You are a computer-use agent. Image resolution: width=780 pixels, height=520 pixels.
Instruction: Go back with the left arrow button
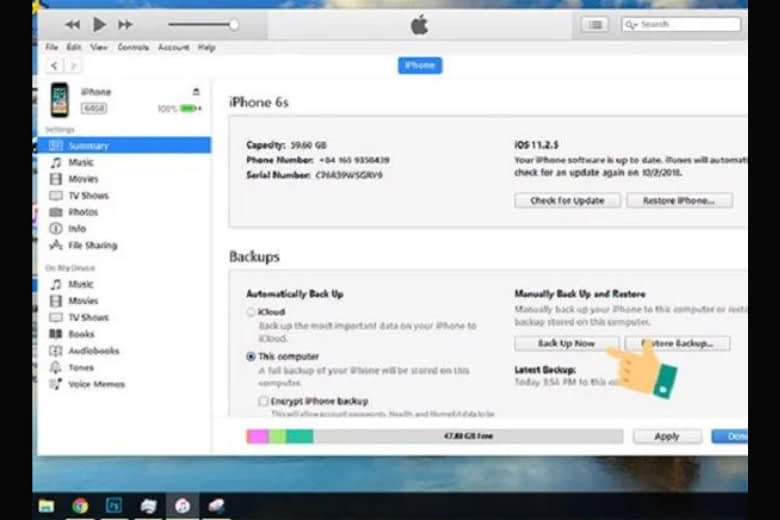coord(54,66)
